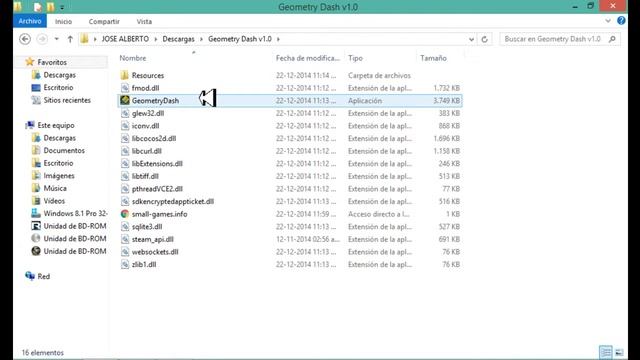Screen dimensions: 640x360
Task: Select the libcocos2d.dll file
Action: pos(154,139)
